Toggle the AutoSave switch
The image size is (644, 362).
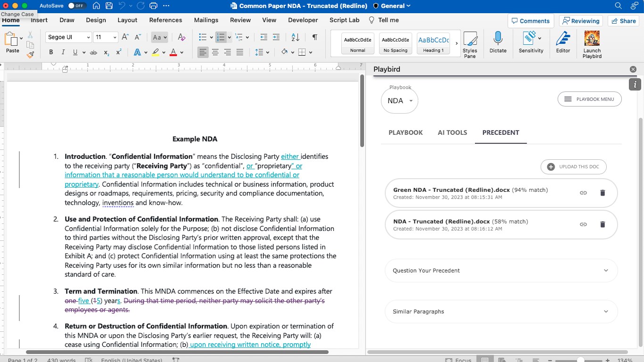(76, 6)
